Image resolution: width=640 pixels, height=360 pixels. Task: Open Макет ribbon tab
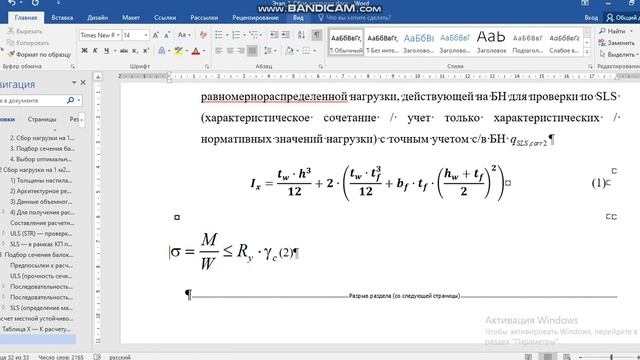(131, 18)
